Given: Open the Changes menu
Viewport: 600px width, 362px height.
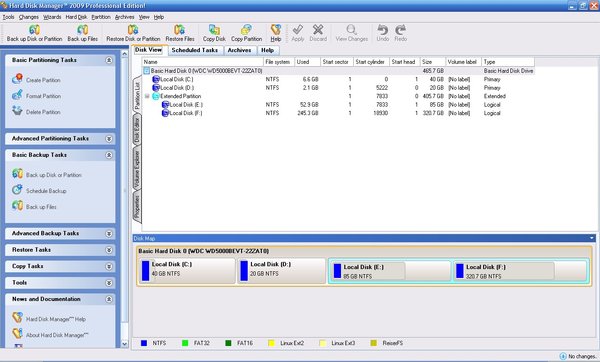Looking at the screenshot, I should click(x=29, y=17).
